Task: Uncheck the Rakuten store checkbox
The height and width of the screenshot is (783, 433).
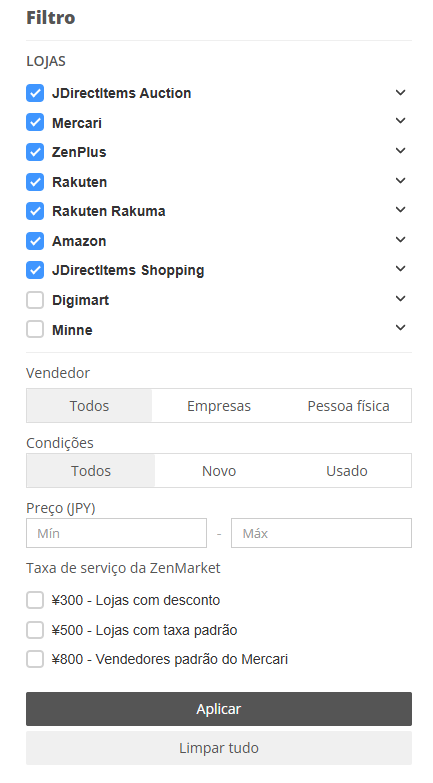Action: click(x=35, y=182)
